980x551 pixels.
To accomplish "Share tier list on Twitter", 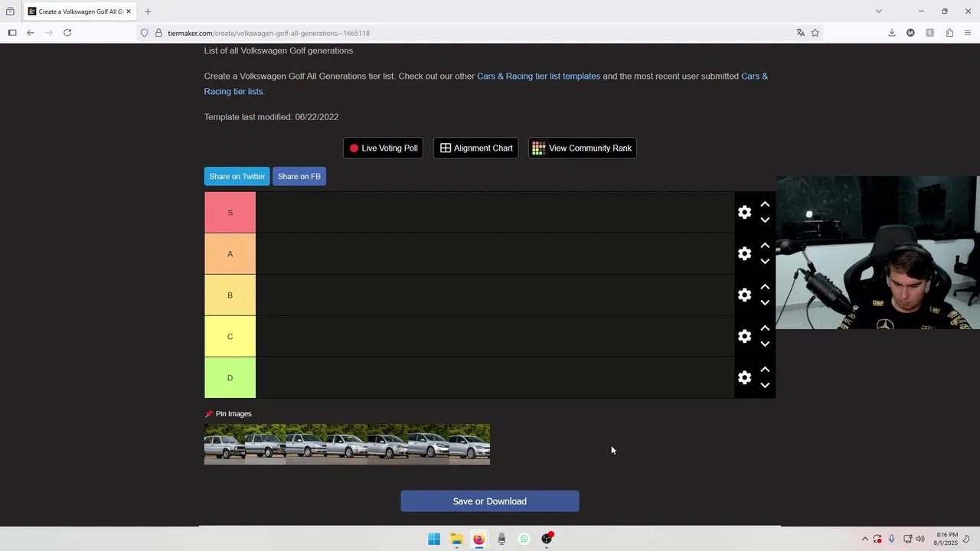I will tap(237, 176).
